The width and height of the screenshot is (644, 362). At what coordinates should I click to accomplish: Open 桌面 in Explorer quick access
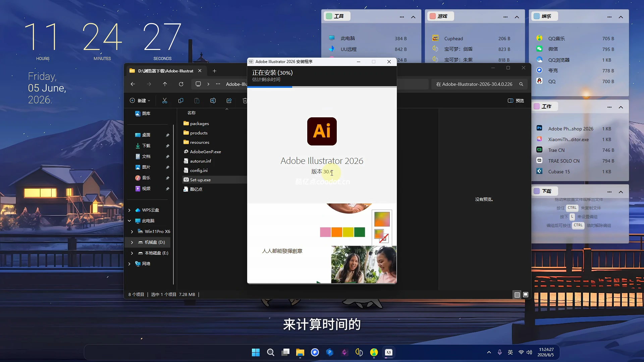coord(146,135)
